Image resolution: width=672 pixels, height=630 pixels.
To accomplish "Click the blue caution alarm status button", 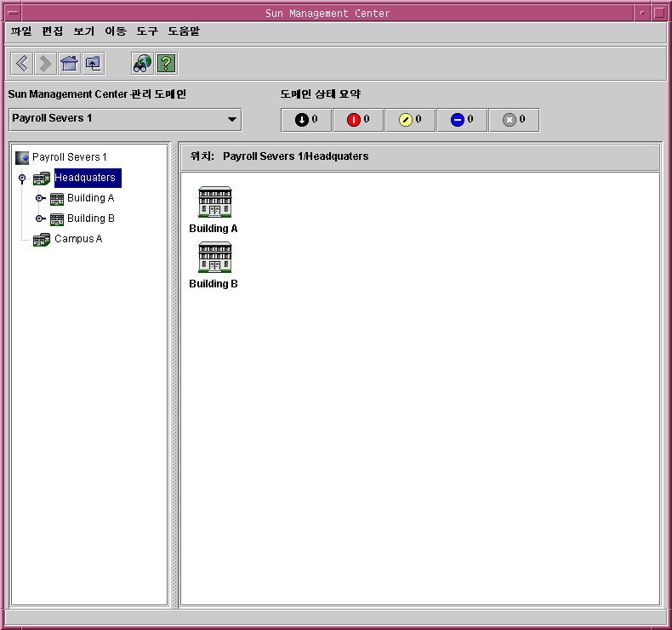I will point(462,120).
